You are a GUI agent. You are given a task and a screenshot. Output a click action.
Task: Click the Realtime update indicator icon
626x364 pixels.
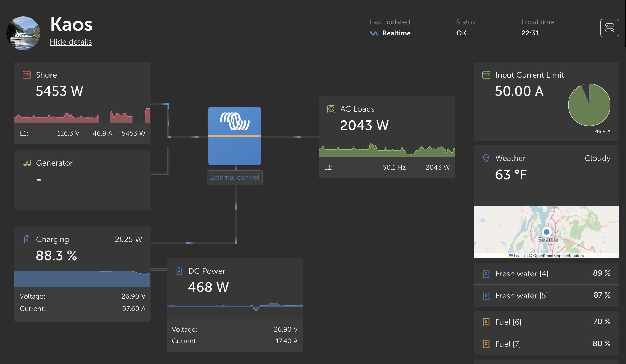tap(374, 33)
